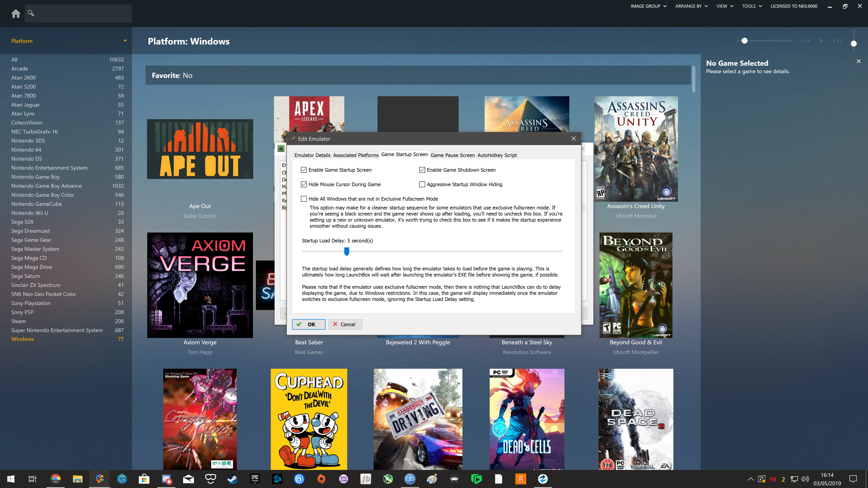Select the Game Startup Screen tab

404,155
